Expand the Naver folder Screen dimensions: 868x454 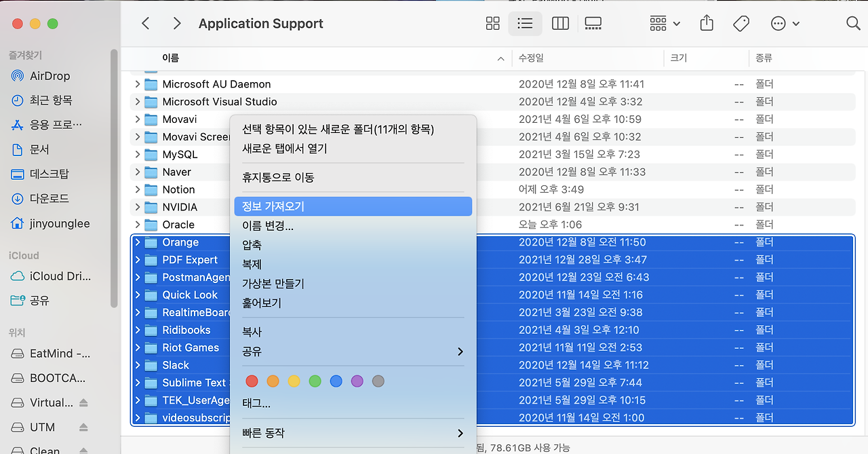point(138,172)
